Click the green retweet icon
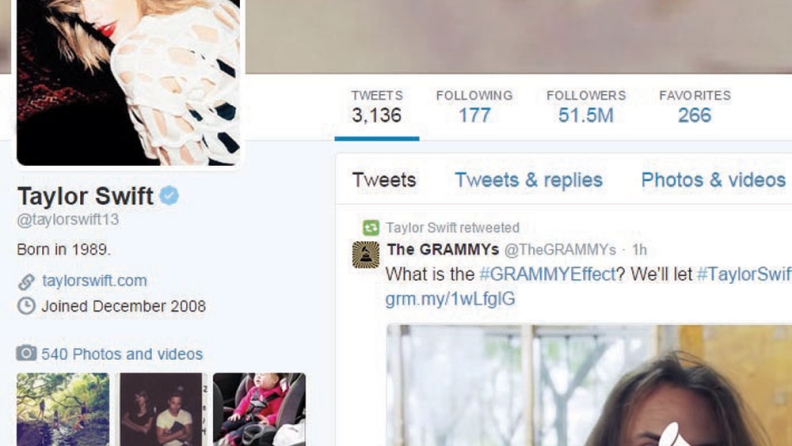The height and width of the screenshot is (446, 792). click(371, 228)
